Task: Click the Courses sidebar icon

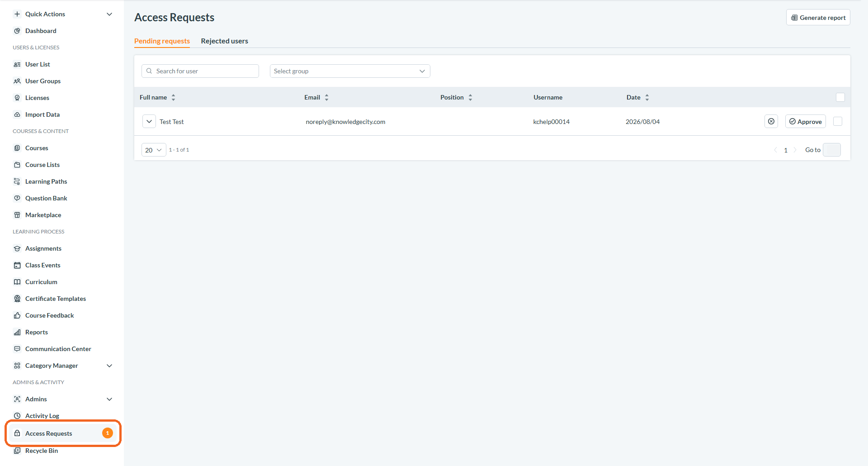Action: [x=17, y=148]
